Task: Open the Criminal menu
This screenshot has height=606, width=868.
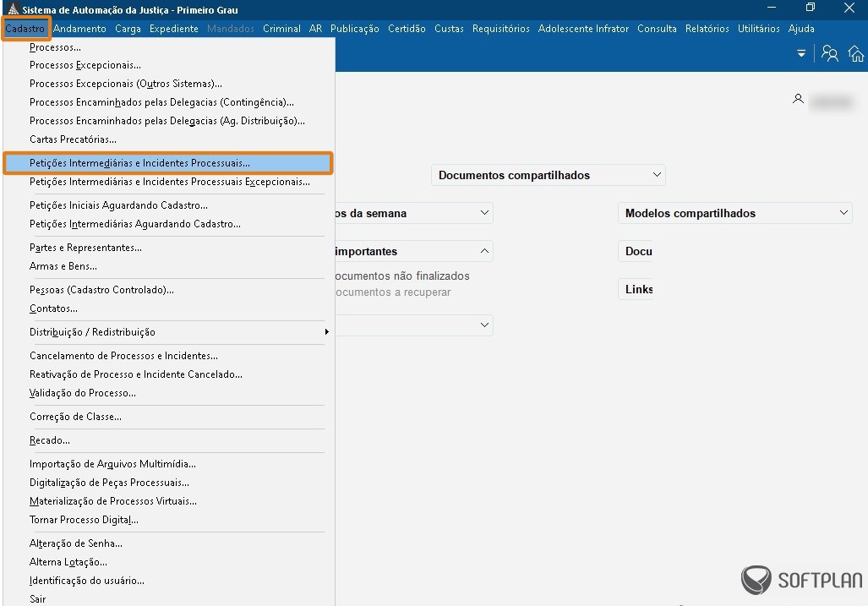Action: click(281, 29)
